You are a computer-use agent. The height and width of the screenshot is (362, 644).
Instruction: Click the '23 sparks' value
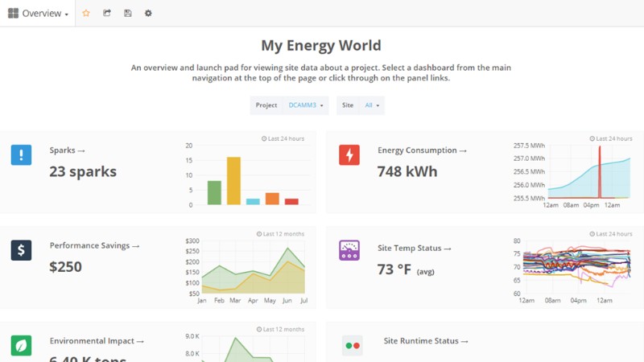coord(83,171)
